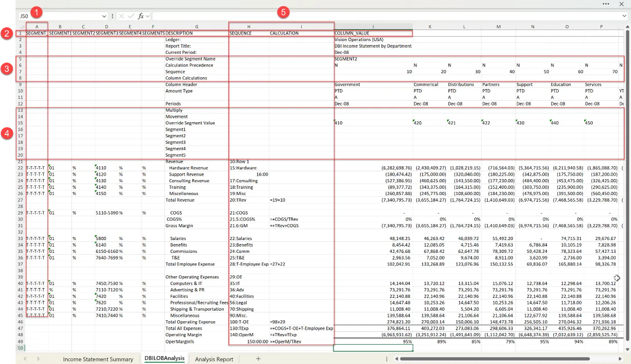Click formula cell =+COGS+T-OE+T-Employee Exp

click(301, 328)
